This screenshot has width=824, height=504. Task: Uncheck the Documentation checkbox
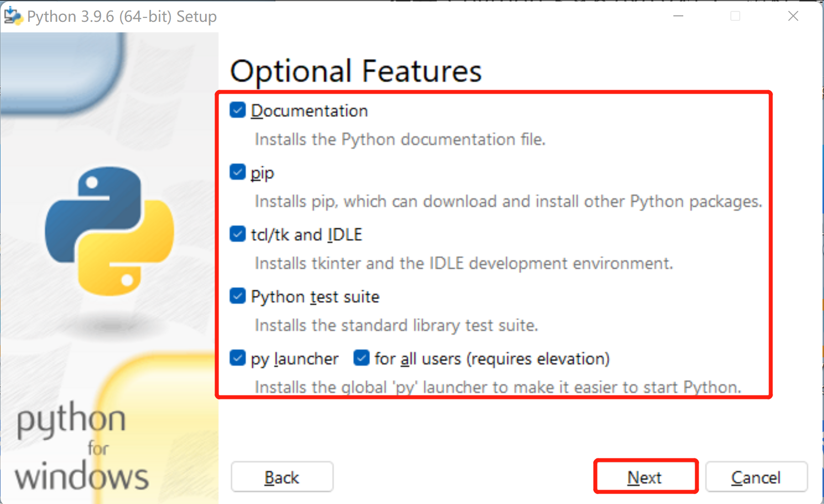tap(238, 110)
